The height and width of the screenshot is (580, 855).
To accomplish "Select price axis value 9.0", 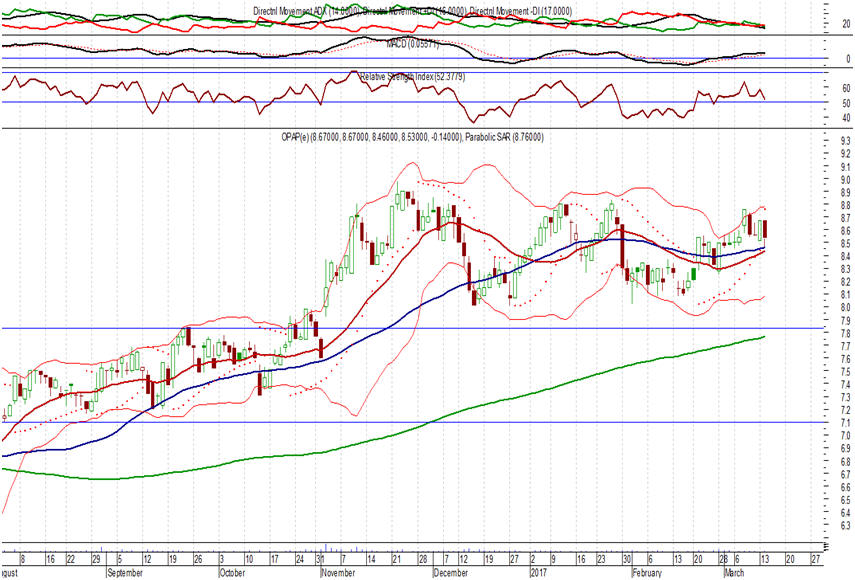I will 845,180.
